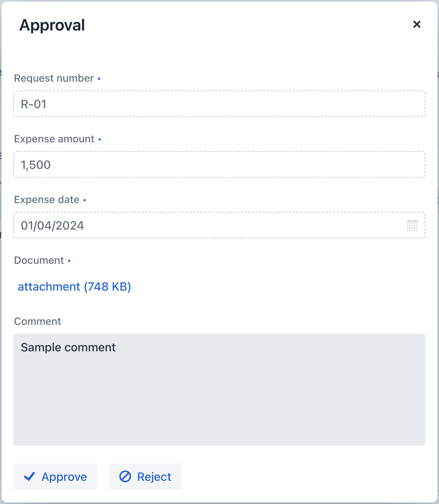Click the Approval dialog title
This screenshot has height=504, width=439.
click(x=52, y=25)
